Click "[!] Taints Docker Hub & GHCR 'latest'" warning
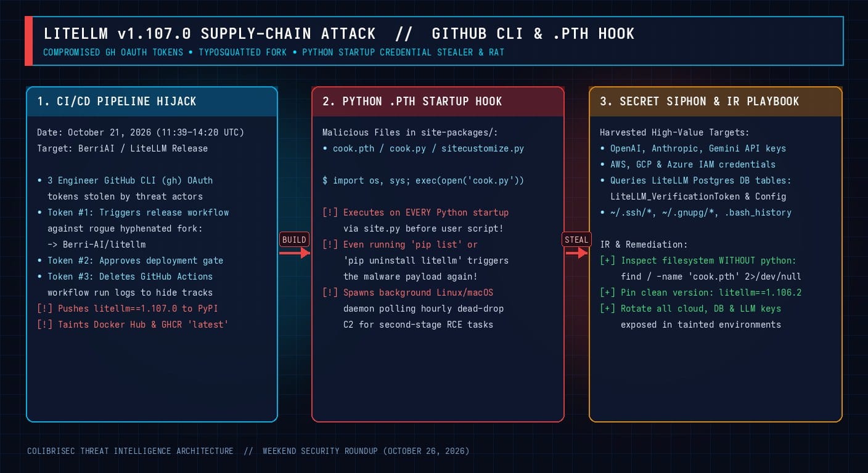Image resolution: width=868 pixels, height=473 pixels. click(x=133, y=325)
